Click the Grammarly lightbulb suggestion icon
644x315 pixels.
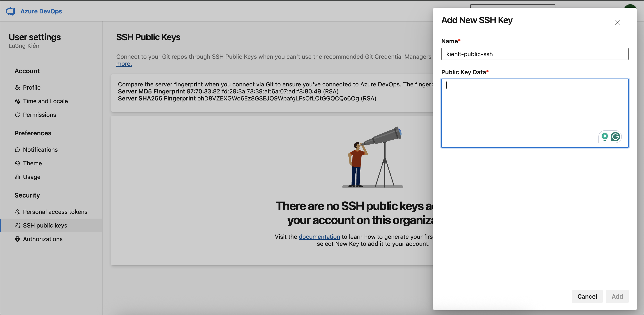605,137
